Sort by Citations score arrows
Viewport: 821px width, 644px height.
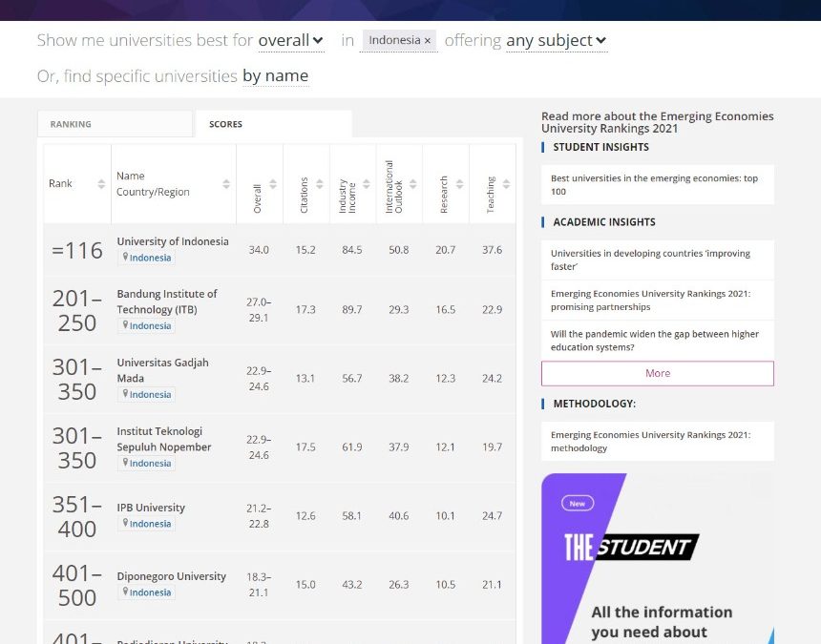pos(320,183)
